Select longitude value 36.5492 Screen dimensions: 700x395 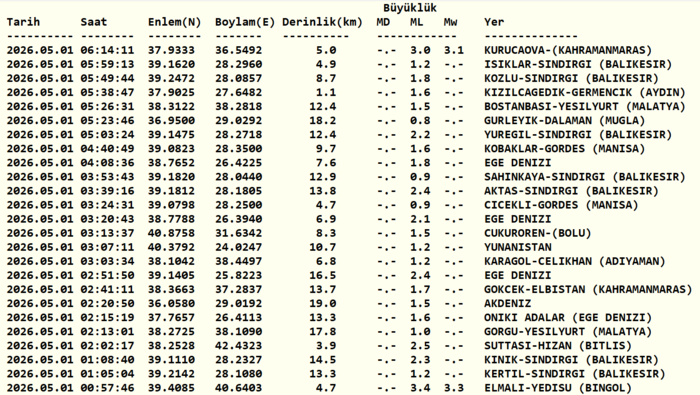pyautogui.click(x=238, y=50)
